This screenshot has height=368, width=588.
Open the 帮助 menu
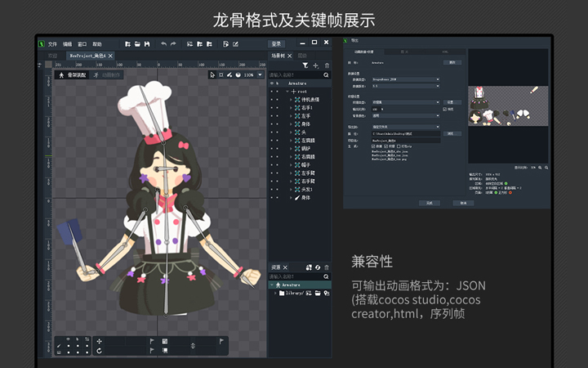[97, 44]
